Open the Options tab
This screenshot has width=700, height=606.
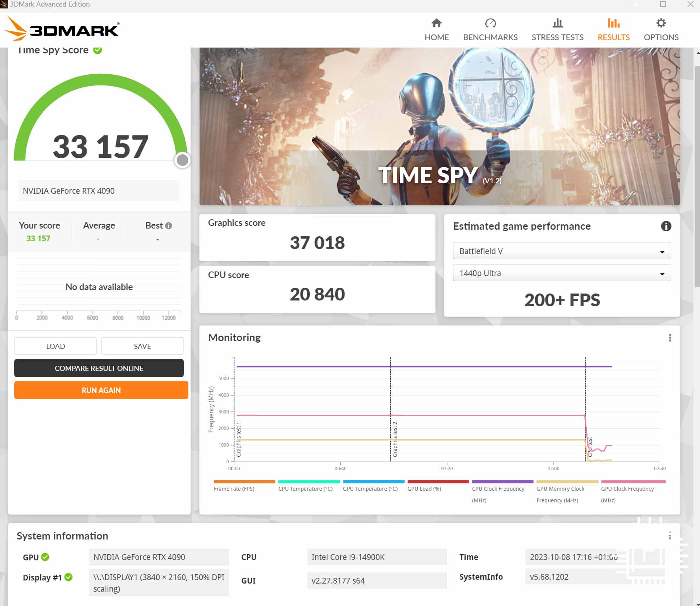tap(661, 30)
